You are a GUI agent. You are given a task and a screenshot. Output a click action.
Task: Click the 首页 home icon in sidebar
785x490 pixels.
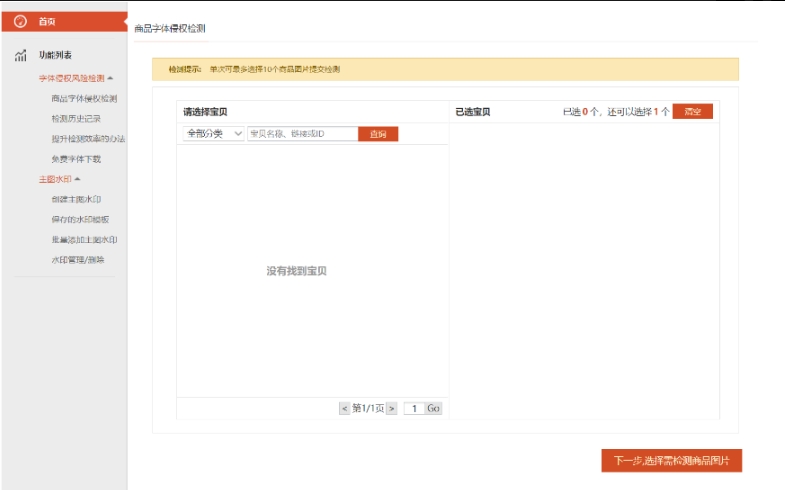point(20,21)
